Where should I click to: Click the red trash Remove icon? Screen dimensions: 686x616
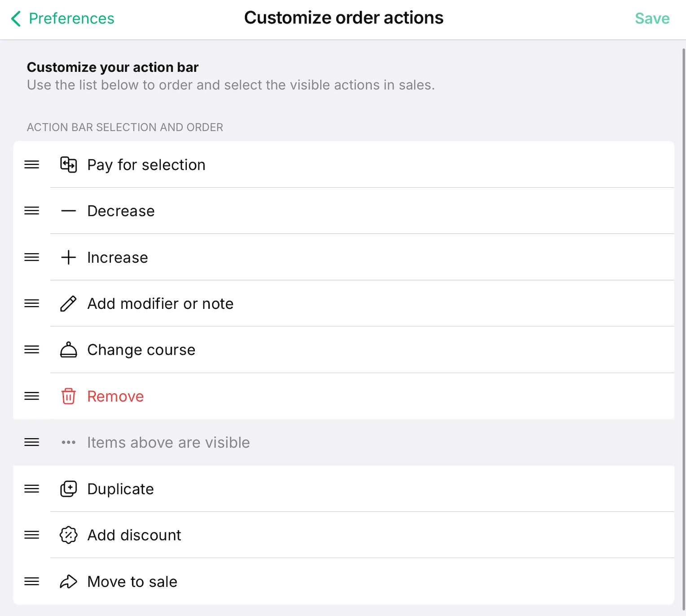point(68,396)
